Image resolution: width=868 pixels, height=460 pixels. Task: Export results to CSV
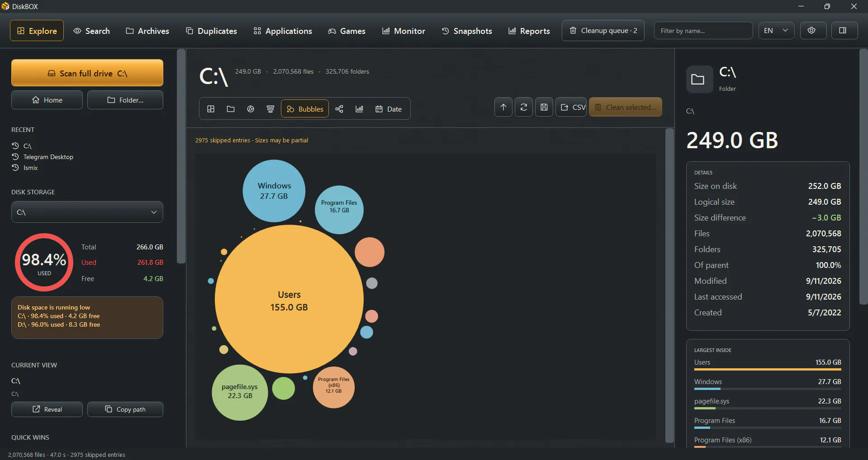coord(571,107)
